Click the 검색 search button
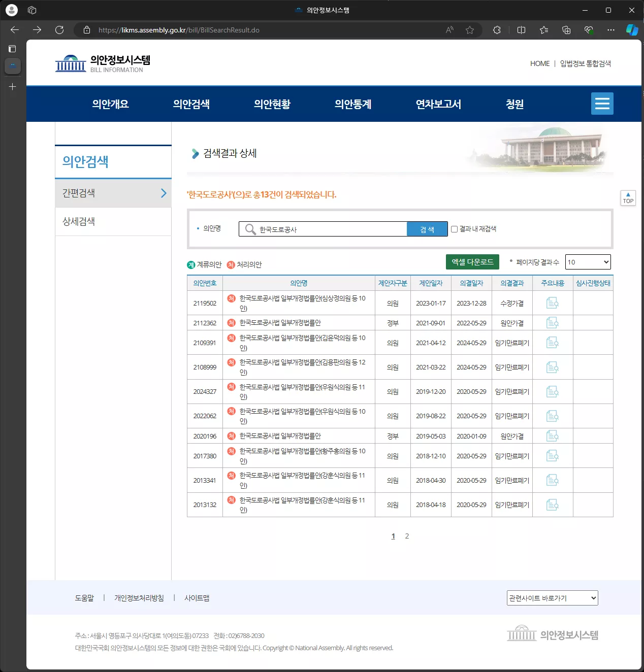Viewport: 644px width, 672px height. coord(427,229)
